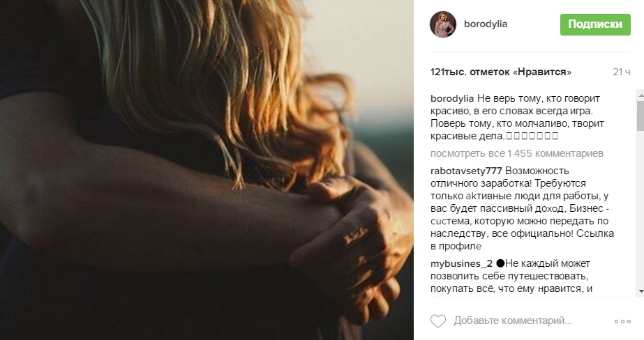Click the 21 ч post timestamp
644x340 pixels.
(x=622, y=72)
